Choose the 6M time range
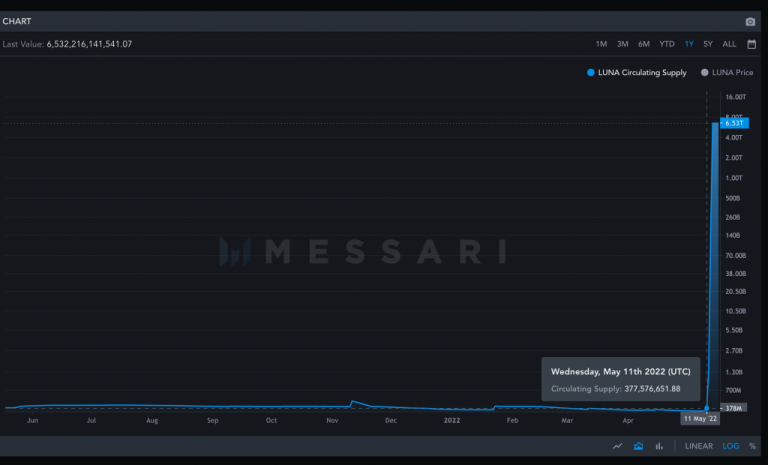The height and width of the screenshot is (465, 768). tap(643, 44)
